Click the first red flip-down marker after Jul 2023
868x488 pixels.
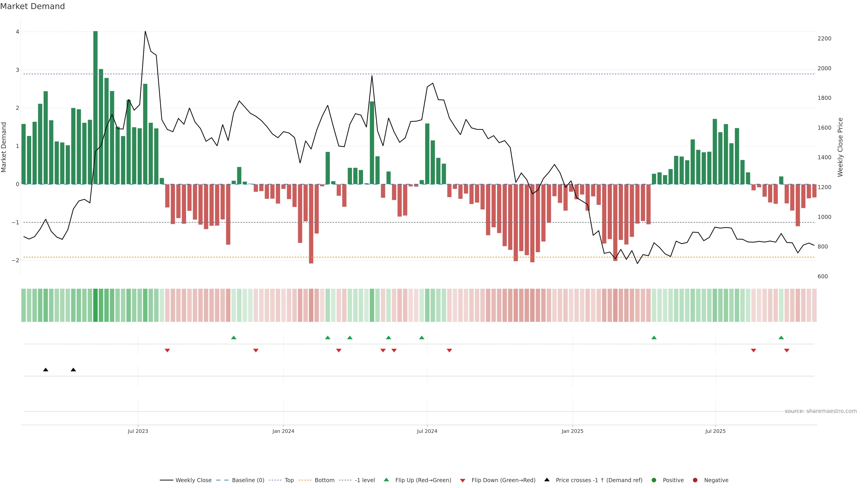(x=167, y=351)
